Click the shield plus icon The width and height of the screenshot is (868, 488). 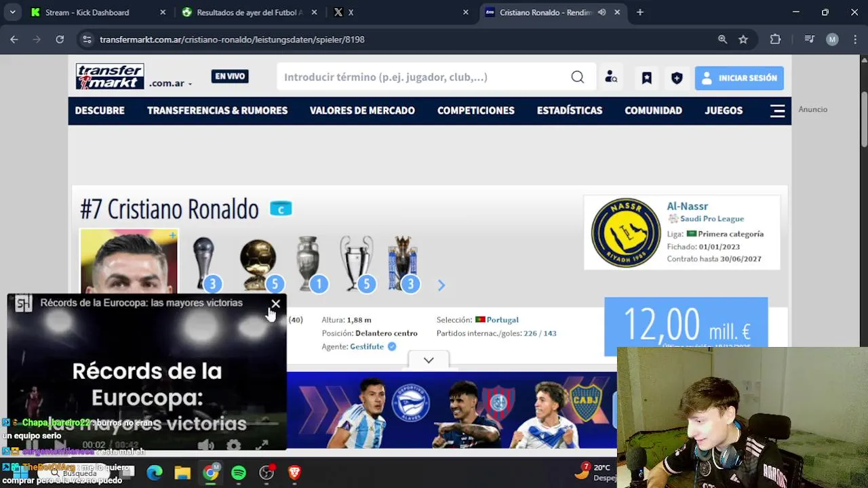pyautogui.click(x=677, y=78)
